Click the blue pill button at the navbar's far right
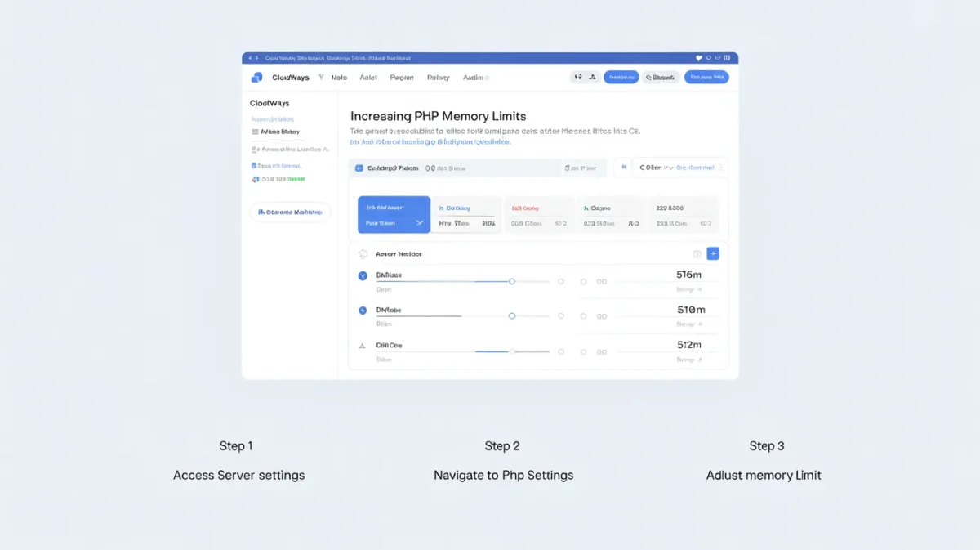The image size is (980, 550). [706, 78]
